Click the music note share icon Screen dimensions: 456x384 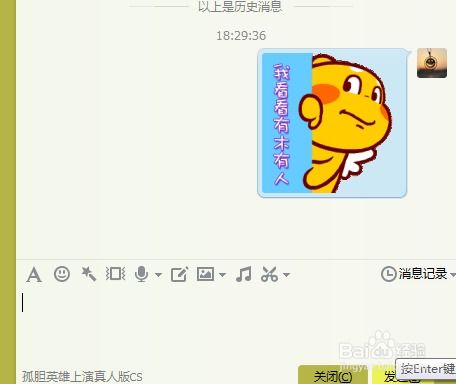coord(244,274)
